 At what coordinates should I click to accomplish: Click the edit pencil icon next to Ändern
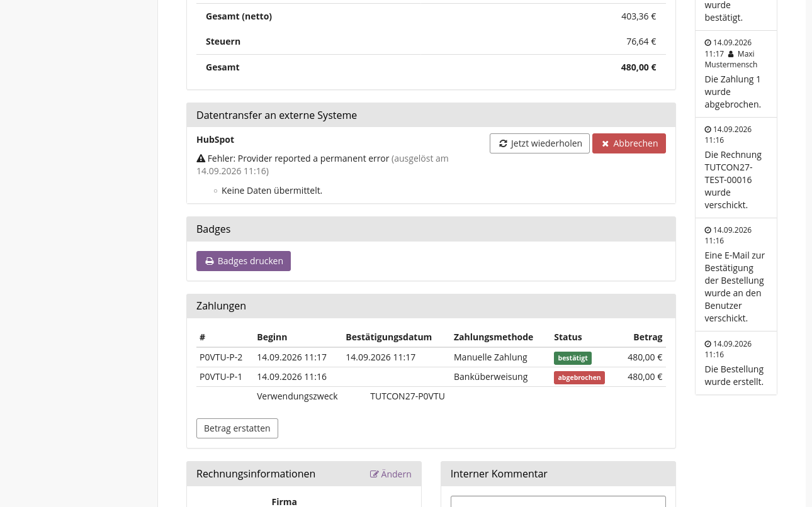click(375, 474)
